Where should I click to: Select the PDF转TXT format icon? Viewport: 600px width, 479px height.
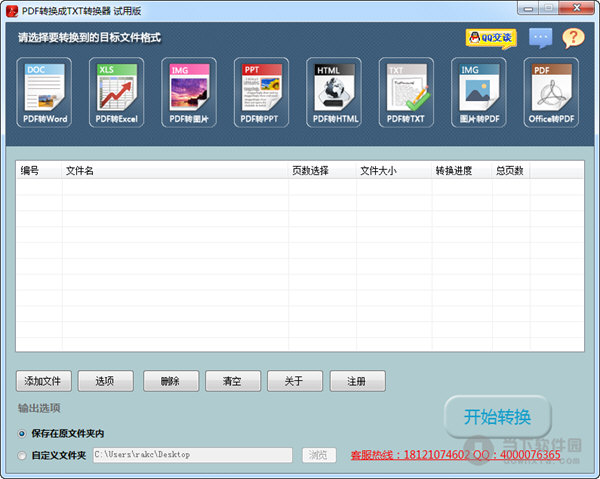[x=406, y=92]
